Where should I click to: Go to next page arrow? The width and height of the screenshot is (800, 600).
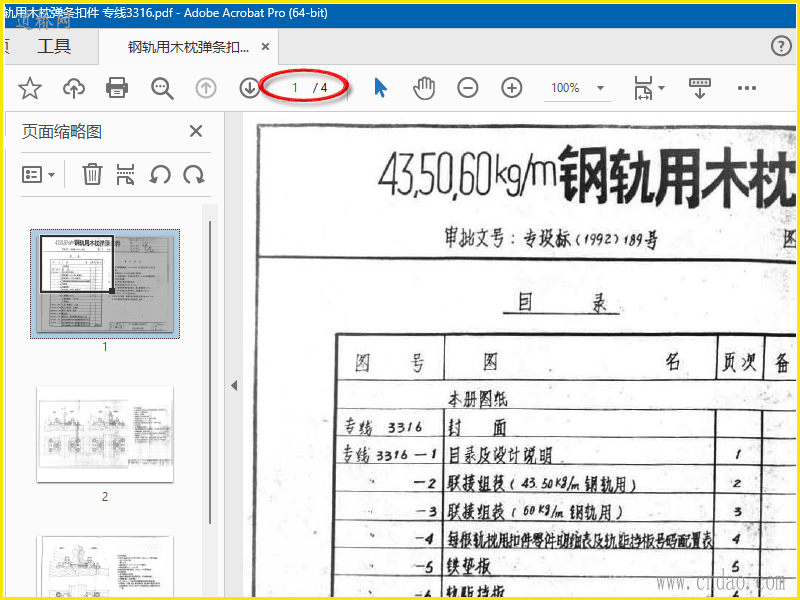pyautogui.click(x=249, y=88)
